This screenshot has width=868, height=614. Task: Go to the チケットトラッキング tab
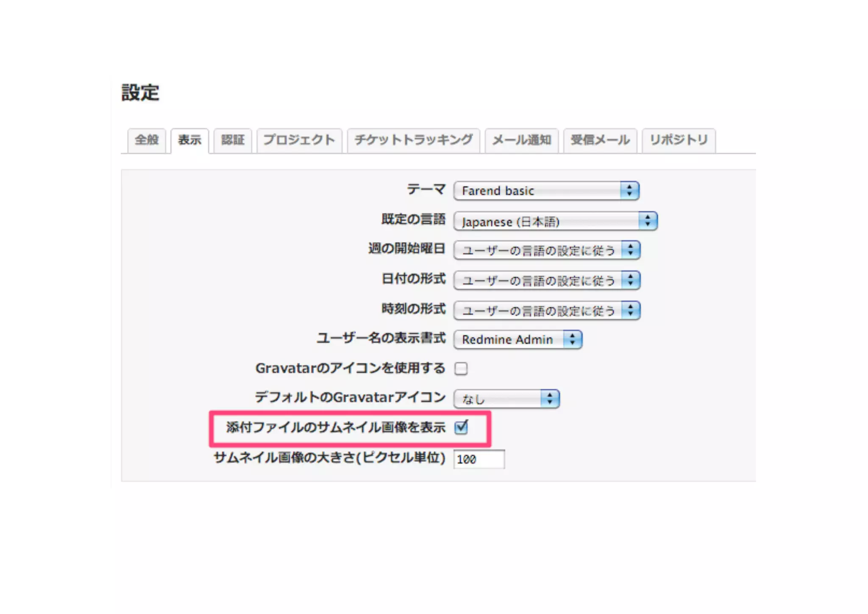(x=413, y=140)
